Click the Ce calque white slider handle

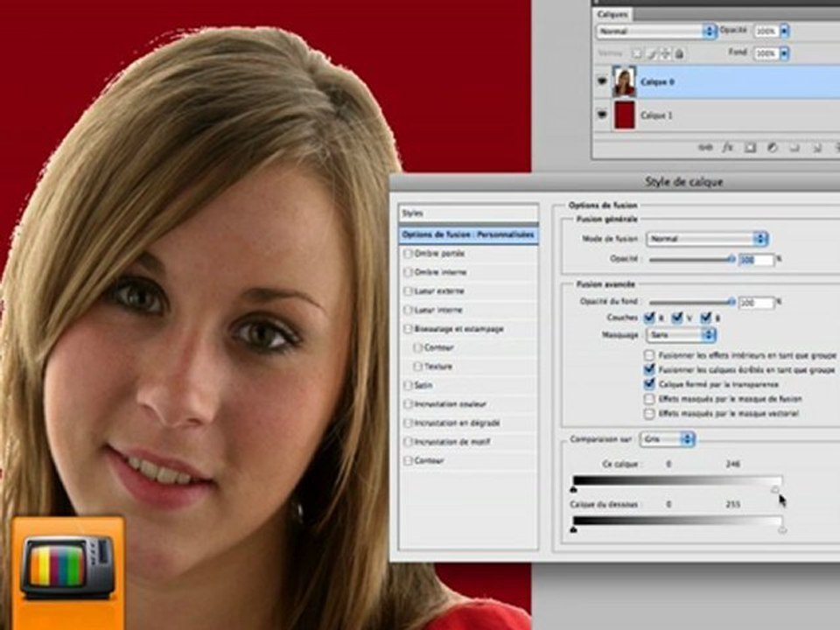coord(775,490)
